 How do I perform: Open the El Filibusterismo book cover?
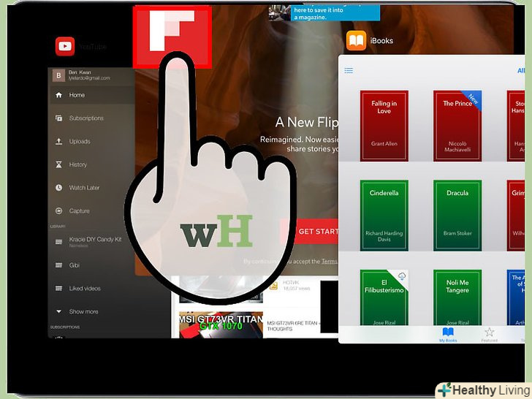click(384, 297)
